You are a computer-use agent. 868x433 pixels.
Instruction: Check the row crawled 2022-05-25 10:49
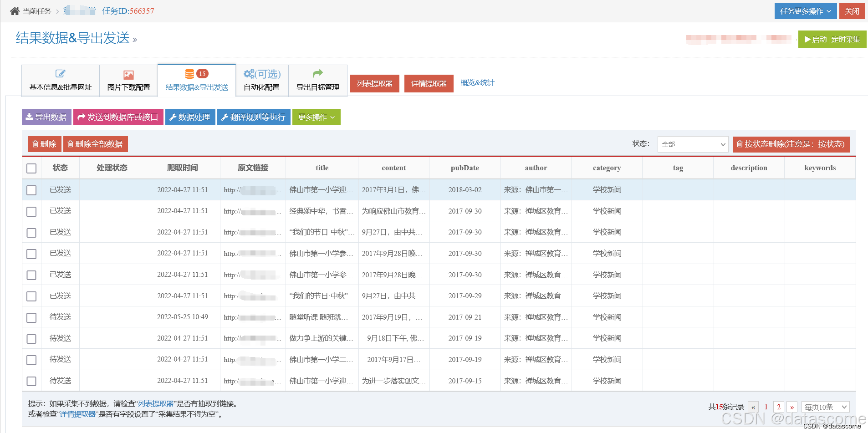coord(31,318)
